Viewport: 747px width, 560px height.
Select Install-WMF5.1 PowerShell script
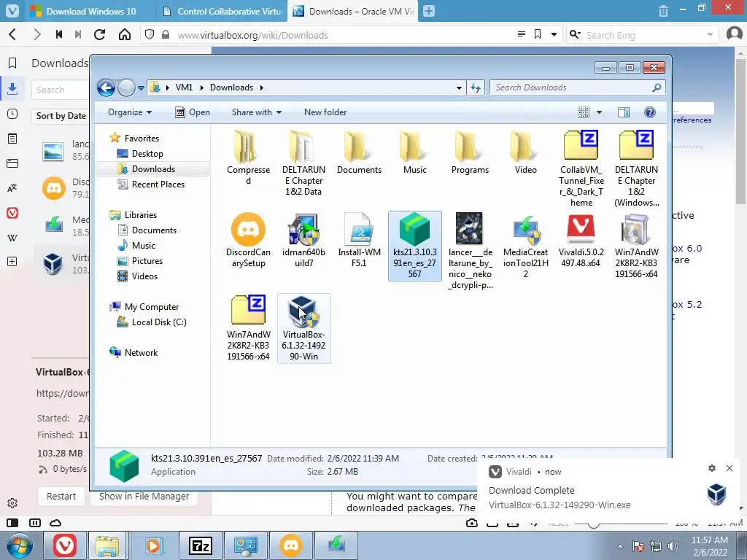359,239
